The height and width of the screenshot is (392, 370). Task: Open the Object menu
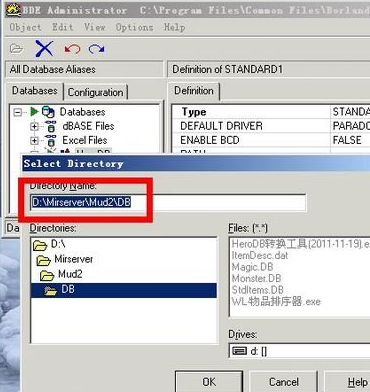[x=25, y=27]
